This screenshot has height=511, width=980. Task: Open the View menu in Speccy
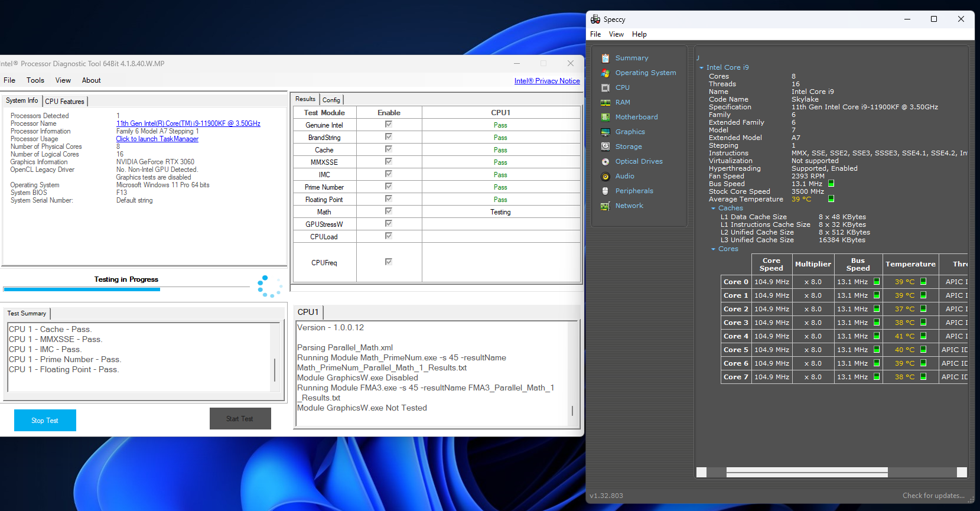tap(616, 34)
